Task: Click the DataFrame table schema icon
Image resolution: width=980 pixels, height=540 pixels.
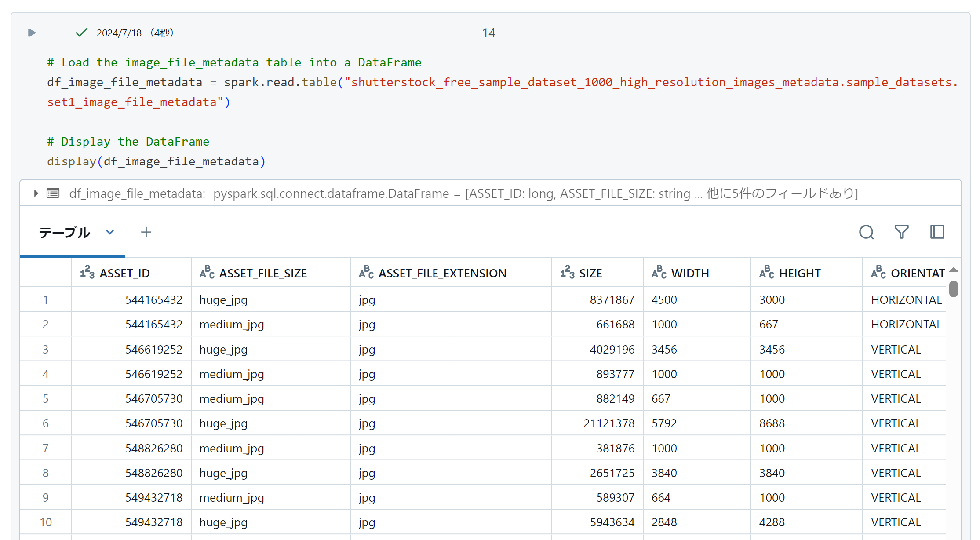Action: 53,193
